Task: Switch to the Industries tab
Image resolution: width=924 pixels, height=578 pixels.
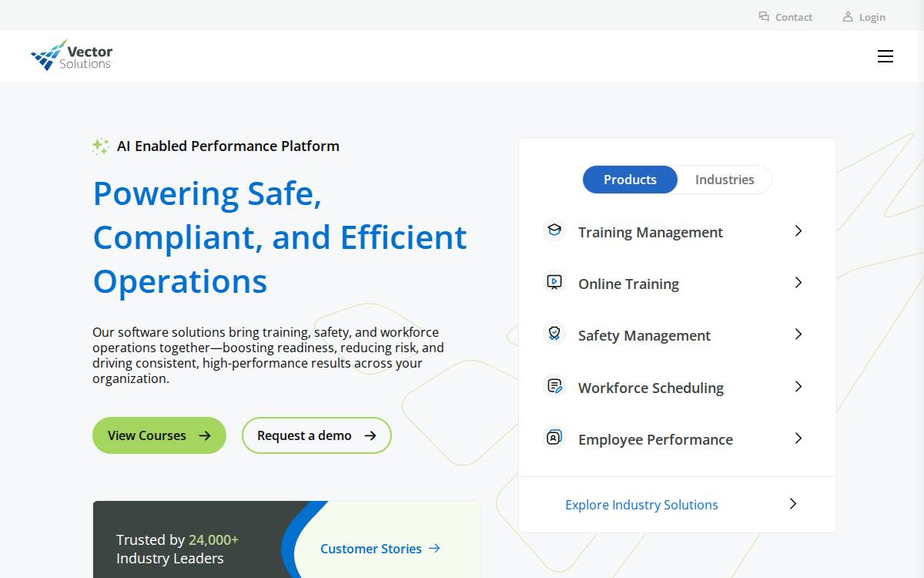Action: pyautogui.click(x=725, y=180)
